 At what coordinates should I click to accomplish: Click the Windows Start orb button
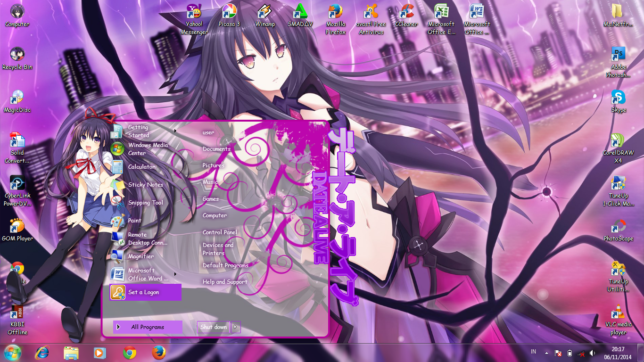coord(12,353)
